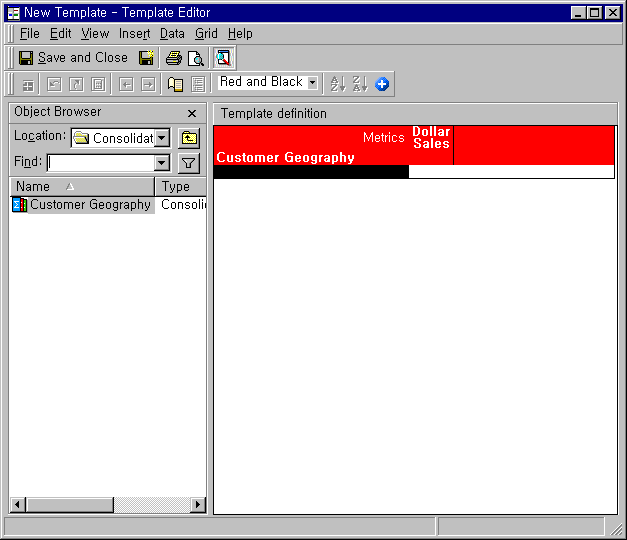Click the grid pivot icon in toolbar

(28, 85)
